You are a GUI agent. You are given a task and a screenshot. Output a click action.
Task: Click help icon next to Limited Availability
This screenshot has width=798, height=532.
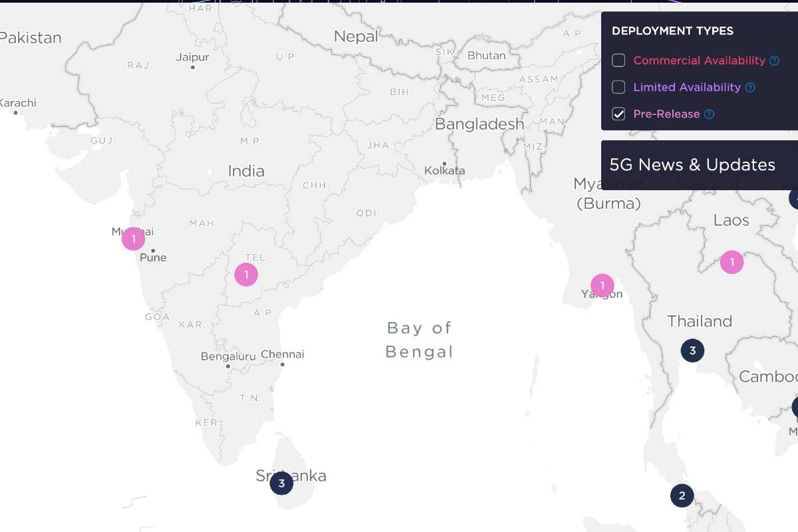pyautogui.click(x=750, y=87)
